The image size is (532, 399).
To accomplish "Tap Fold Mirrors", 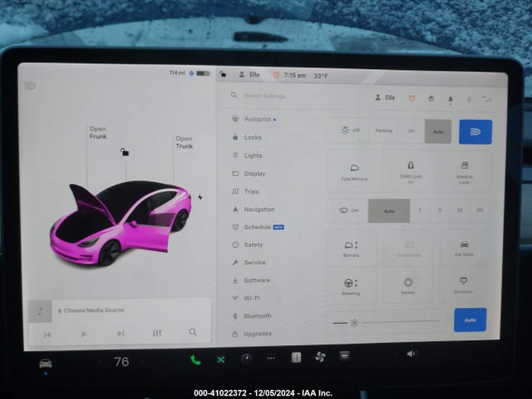I will tap(354, 172).
